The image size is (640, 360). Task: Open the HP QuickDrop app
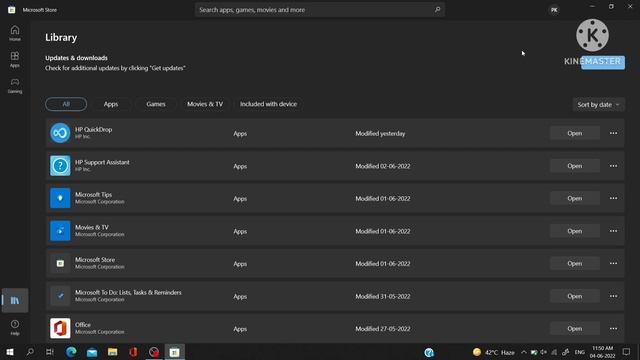pyautogui.click(x=574, y=133)
